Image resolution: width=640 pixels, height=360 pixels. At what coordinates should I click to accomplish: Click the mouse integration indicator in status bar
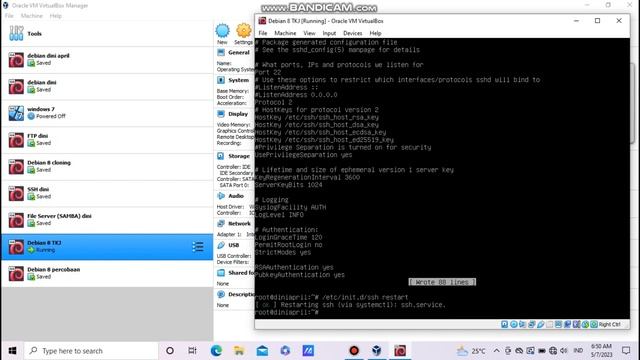click(585, 324)
